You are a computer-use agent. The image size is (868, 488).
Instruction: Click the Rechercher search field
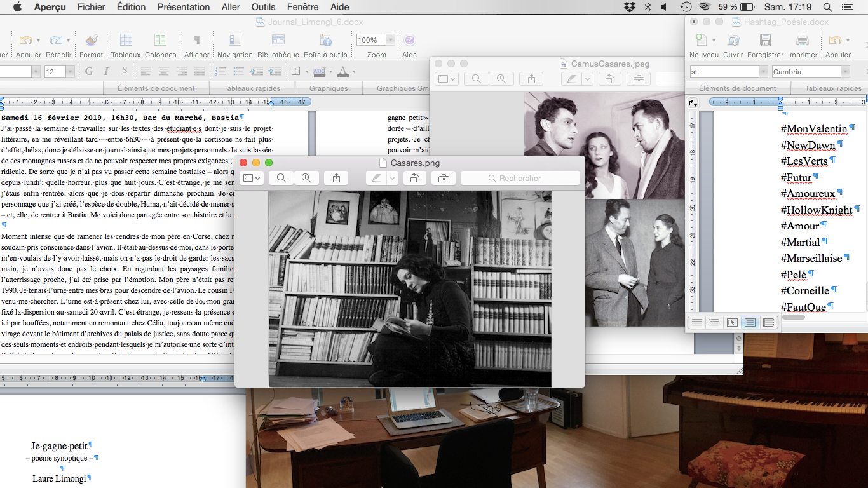pos(520,179)
